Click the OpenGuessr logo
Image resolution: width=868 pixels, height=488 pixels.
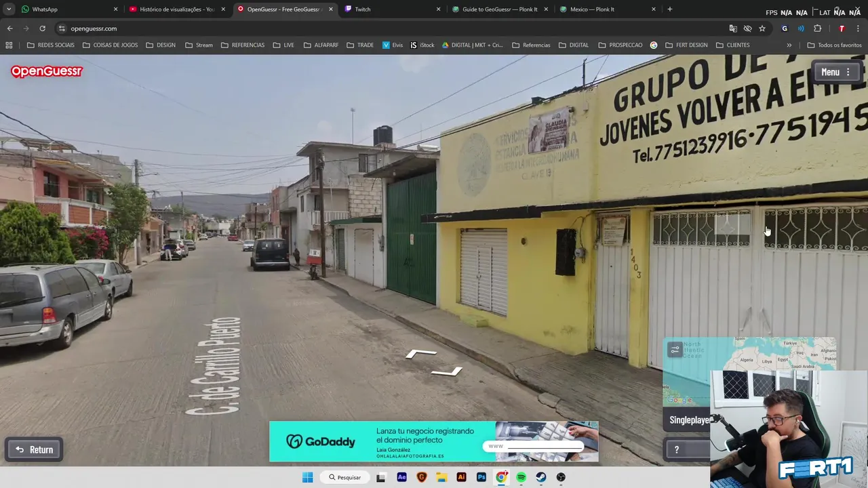pos(46,71)
